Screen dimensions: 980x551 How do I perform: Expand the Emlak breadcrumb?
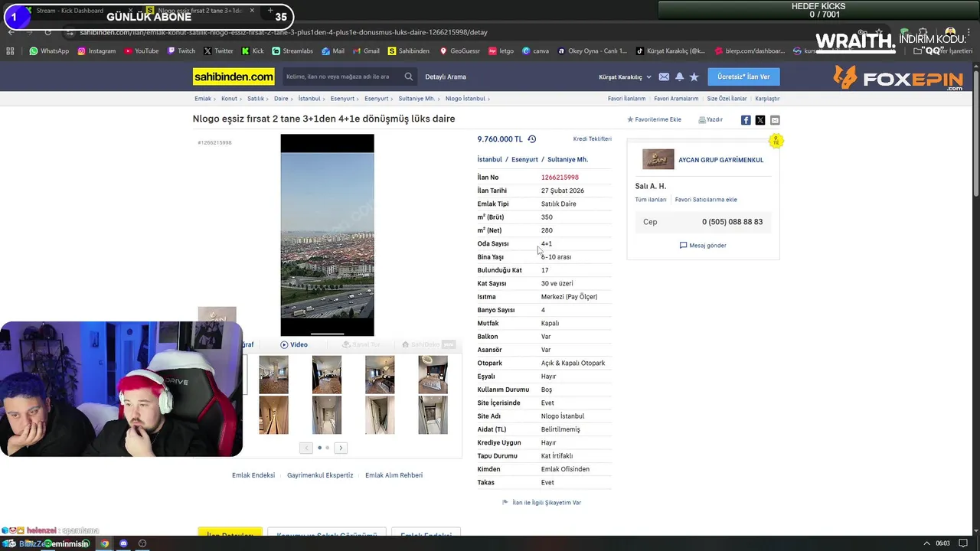point(205,99)
